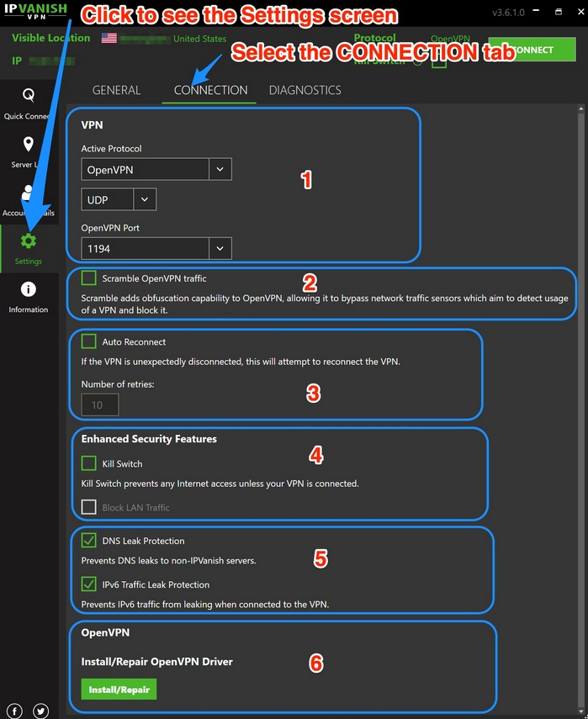Open IPVanish Twitter page icon
Image resolution: width=588 pixels, height=719 pixels.
(x=41, y=711)
